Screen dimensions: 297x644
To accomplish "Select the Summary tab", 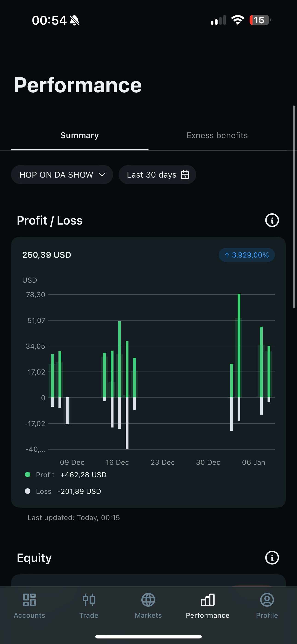I will coord(79,135).
